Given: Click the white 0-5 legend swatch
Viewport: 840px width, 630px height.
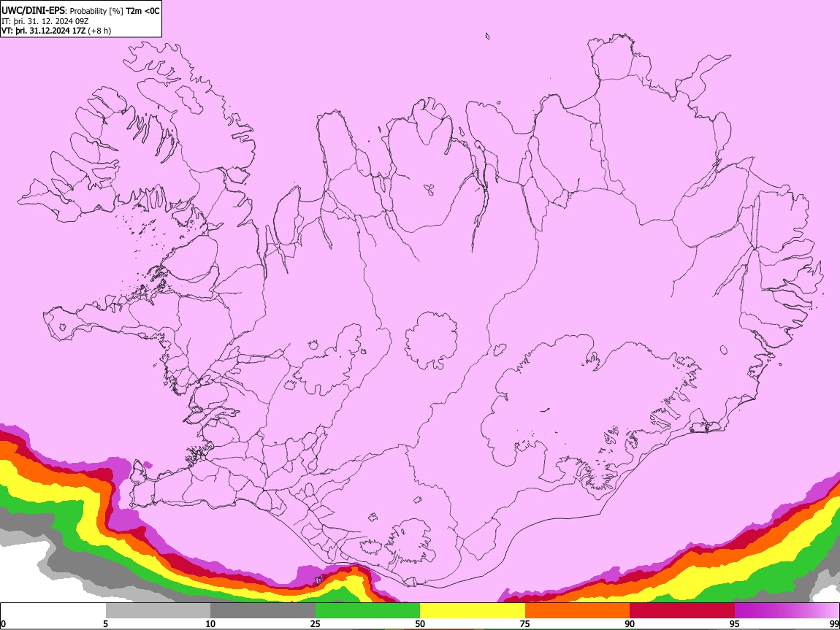Looking at the screenshot, I should coord(53,610).
